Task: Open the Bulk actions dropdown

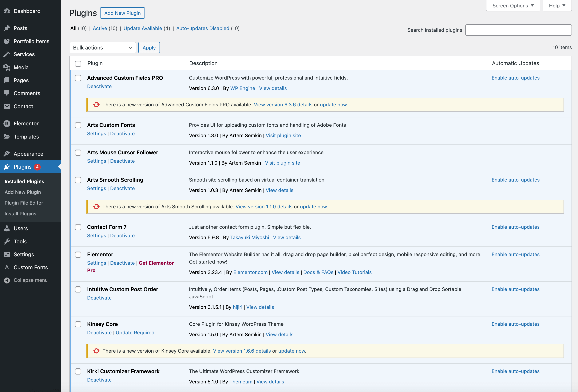Action: click(103, 47)
